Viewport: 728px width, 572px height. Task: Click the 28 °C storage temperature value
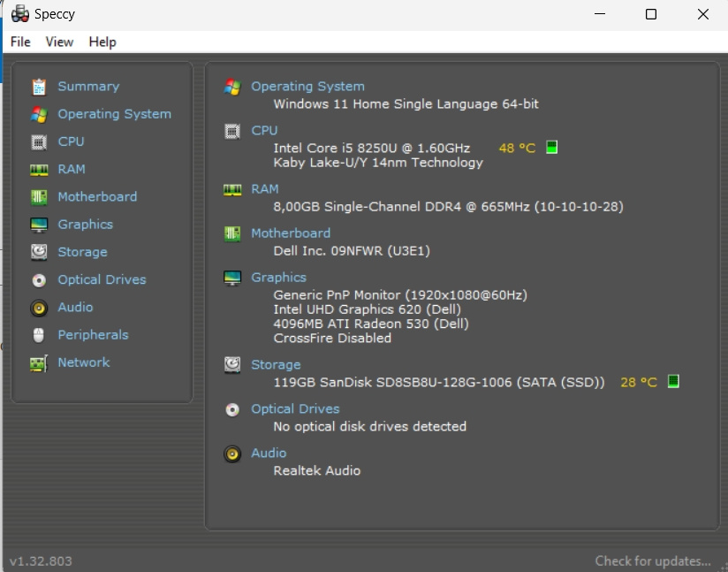(639, 383)
